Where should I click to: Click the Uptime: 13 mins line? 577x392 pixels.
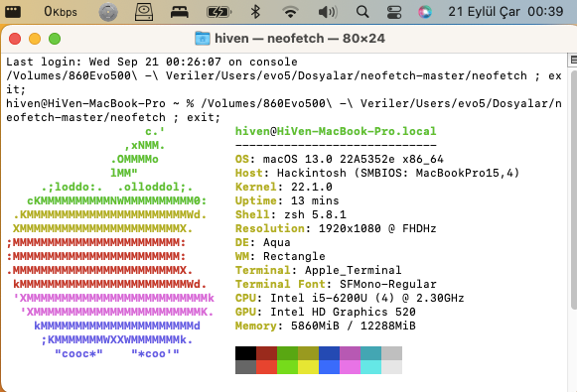coord(287,200)
